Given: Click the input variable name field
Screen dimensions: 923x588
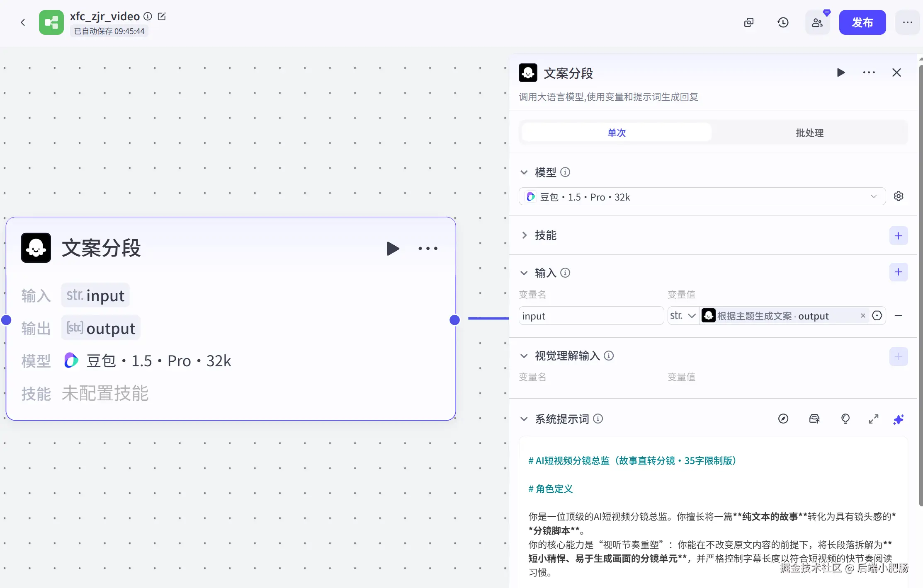Looking at the screenshot, I should (x=590, y=316).
